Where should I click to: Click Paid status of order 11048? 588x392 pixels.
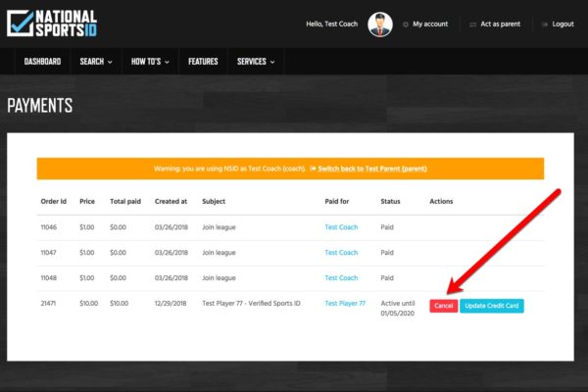[x=387, y=278]
